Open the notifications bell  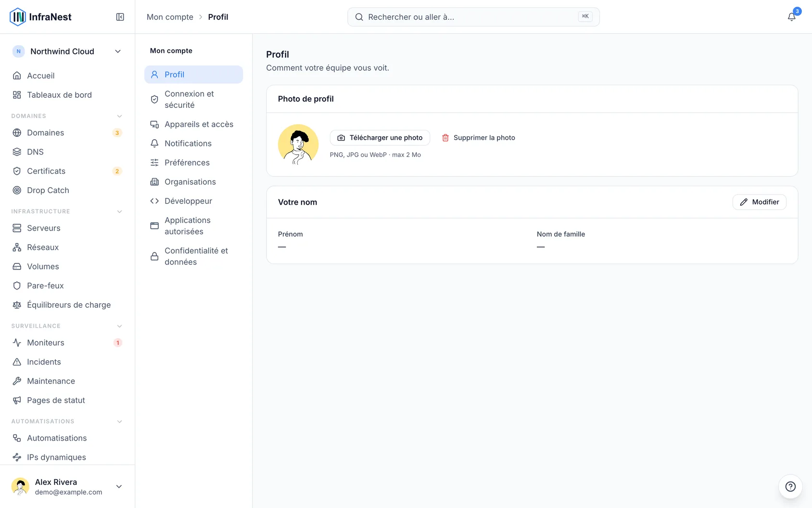791,17
